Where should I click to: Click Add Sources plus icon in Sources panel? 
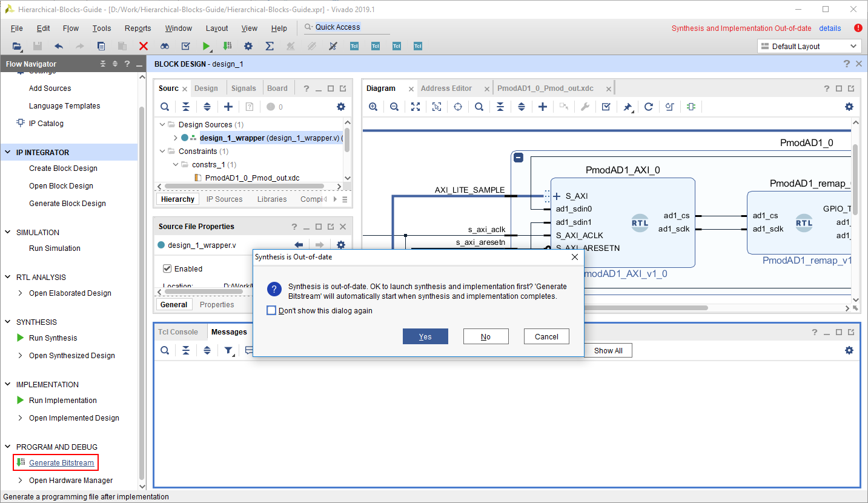(228, 107)
